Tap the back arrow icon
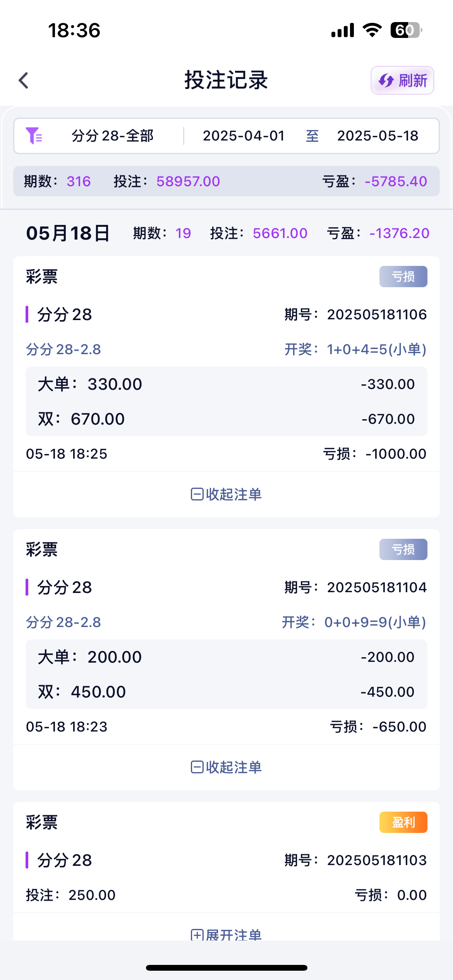 tap(24, 81)
